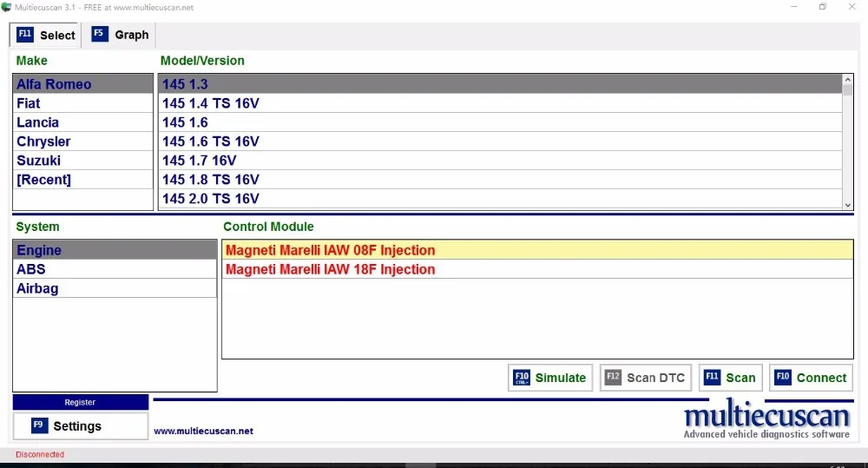868x468 pixels.
Task: Click the Simulate button
Action: point(550,378)
